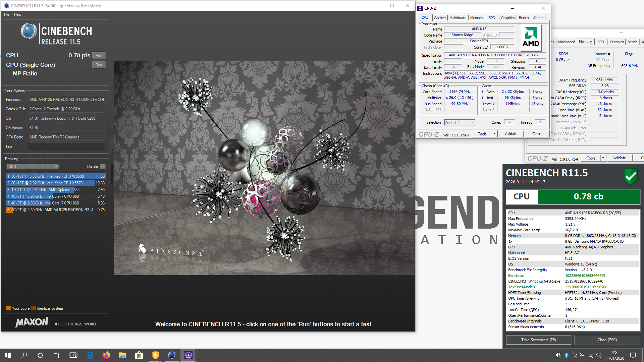The image size is (644, 362).
Task: Open Windows Security tray icon
Action: pyautogui.click(x=558, y=355)
